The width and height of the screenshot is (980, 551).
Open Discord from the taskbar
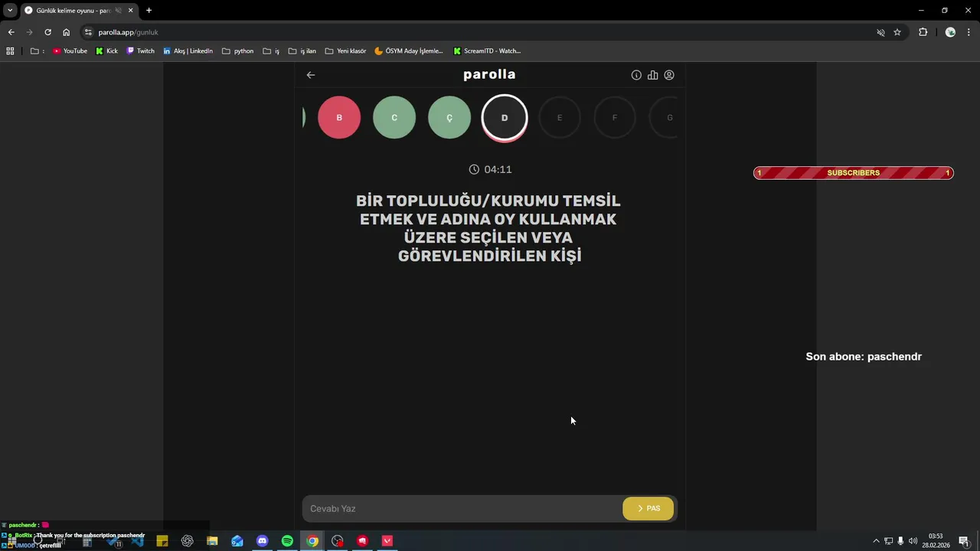pos(262,541)
